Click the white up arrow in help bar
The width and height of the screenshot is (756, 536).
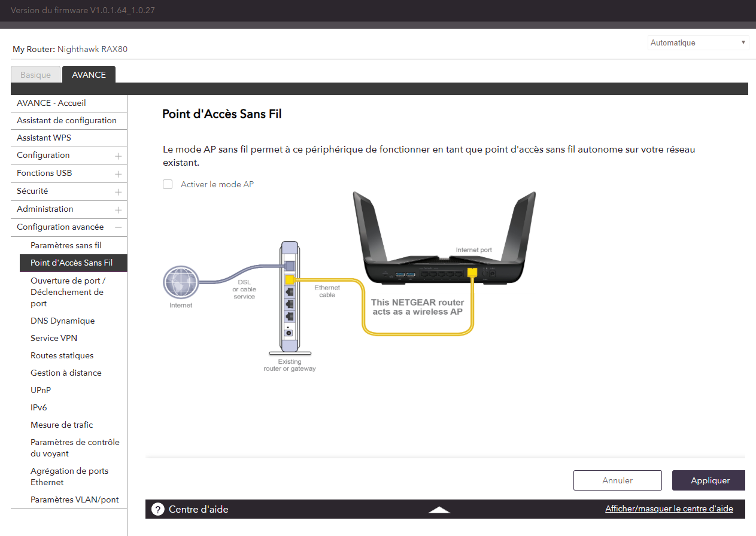coord(439,510)
